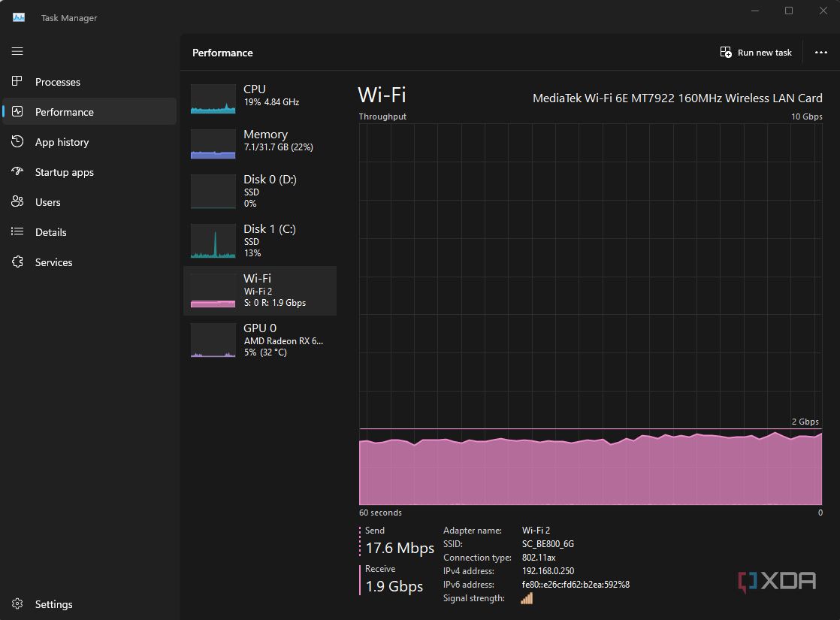Screen dimensions: 840x620
Task: Switch to the Performance page
Action: 89,111
